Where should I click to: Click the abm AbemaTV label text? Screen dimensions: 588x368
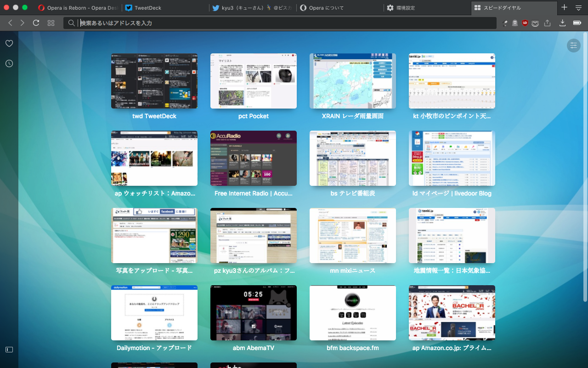click(x=254, y=348)
